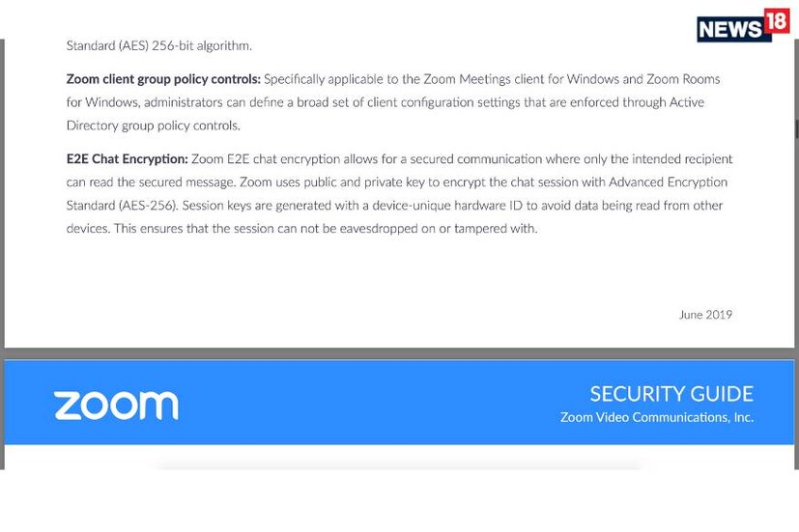Click the June 2019 date text
Viewport: 799px width, 532px height.
tap(705, 315)
